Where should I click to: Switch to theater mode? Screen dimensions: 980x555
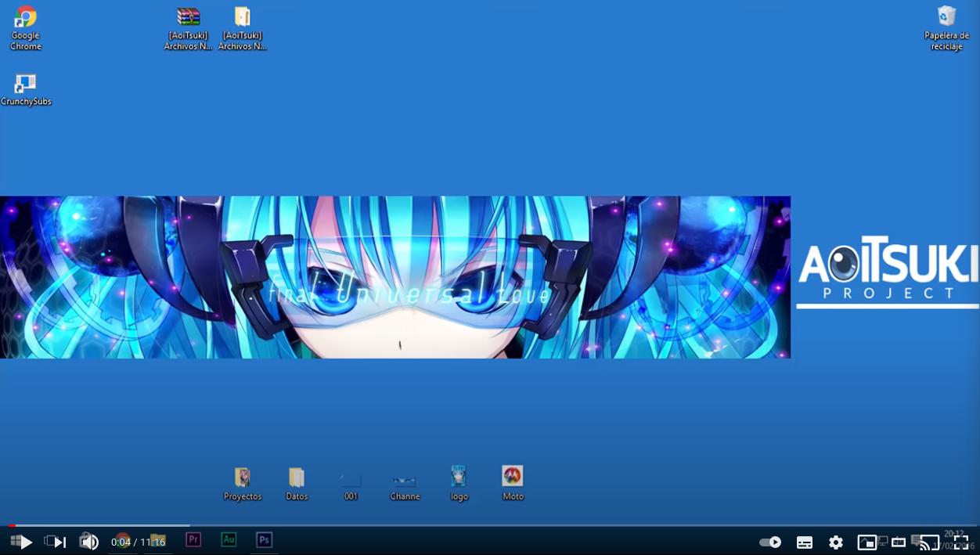pyautogui.click(x=899, y=542)
